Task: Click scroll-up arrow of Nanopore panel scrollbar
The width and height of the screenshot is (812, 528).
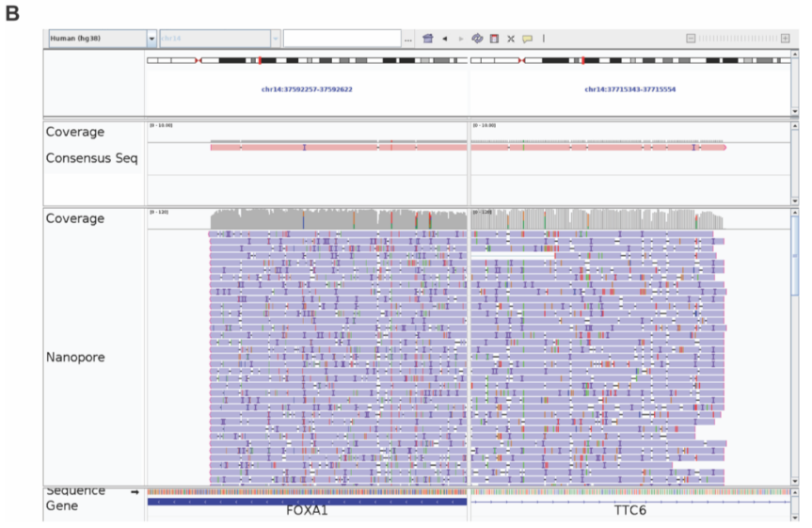Action: 795,213
